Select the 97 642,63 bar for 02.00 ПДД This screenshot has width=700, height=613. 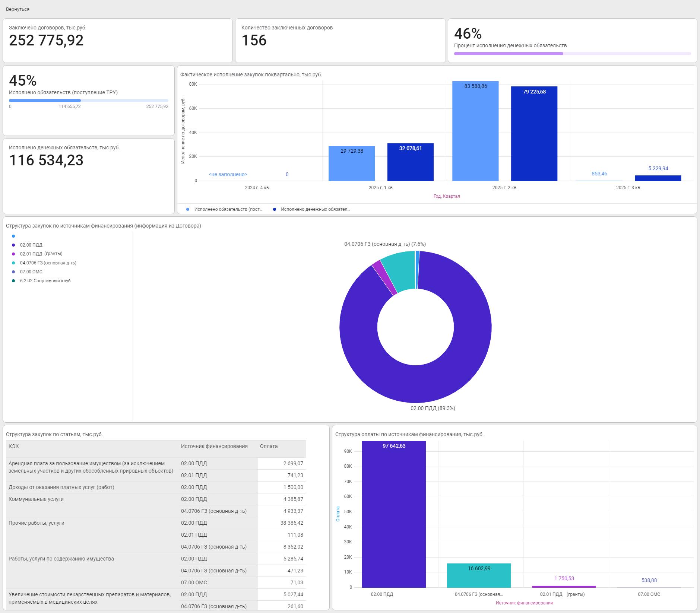point(393,514)
